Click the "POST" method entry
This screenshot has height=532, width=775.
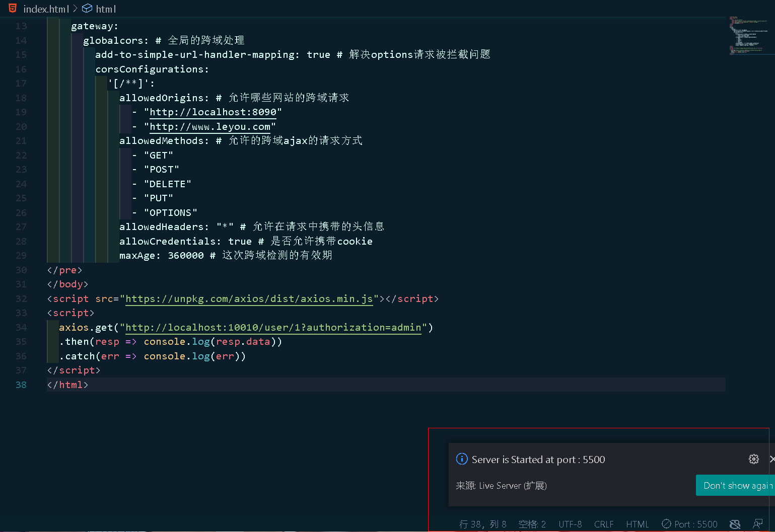pyautogui.click(x=162, y=169)
